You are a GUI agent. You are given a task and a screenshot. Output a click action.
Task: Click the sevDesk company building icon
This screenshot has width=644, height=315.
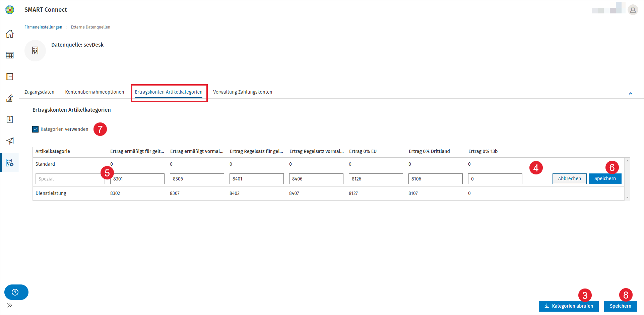[35, 51]
